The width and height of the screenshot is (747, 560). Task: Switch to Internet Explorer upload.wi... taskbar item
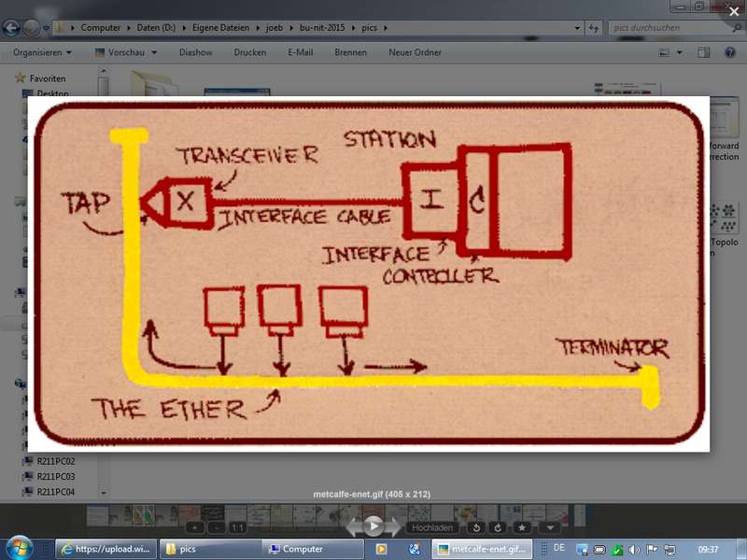pyautogui.click(x=106, y=549)
